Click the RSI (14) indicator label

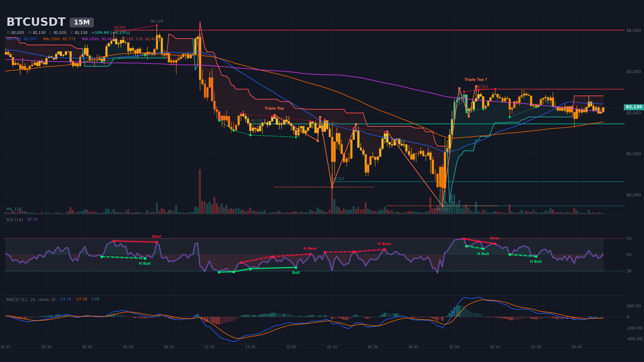(x=14, y=220)
